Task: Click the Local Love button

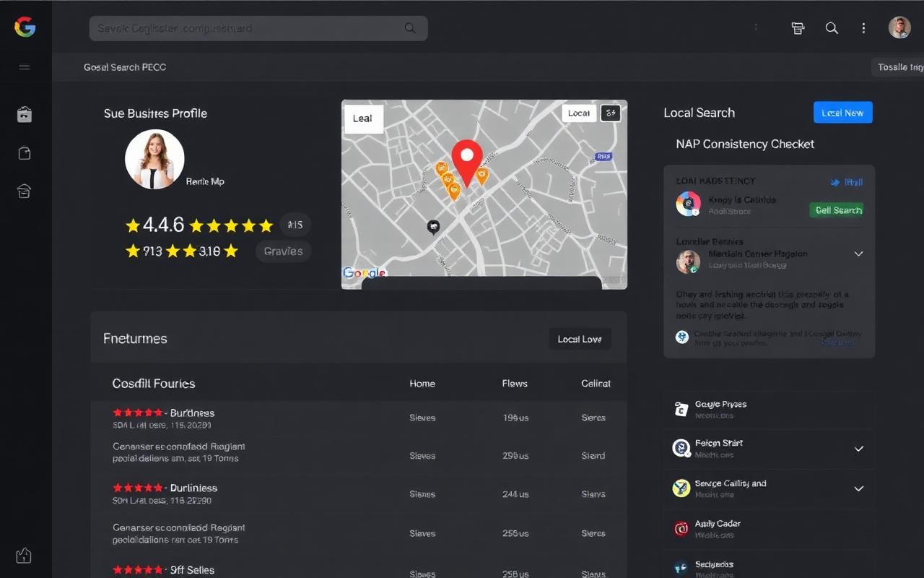Action: pyautogui.click(x=580, y=339)
